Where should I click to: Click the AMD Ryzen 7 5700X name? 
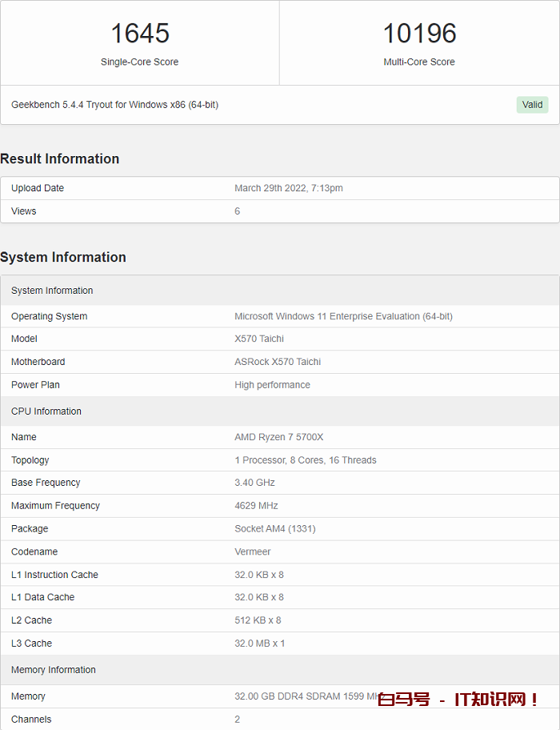278,437
